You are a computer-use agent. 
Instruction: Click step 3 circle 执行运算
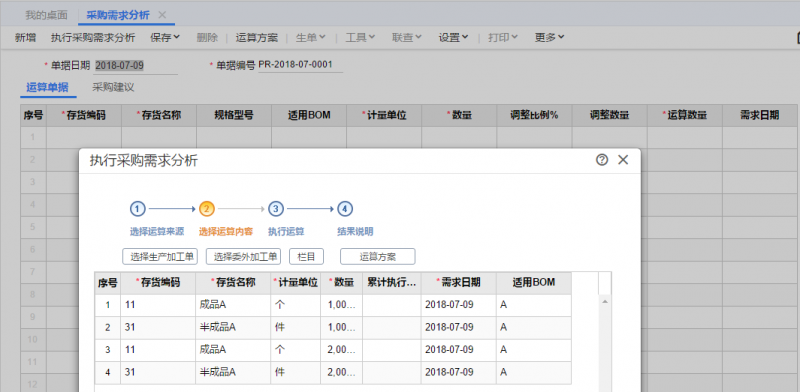[x=276, y=209]
